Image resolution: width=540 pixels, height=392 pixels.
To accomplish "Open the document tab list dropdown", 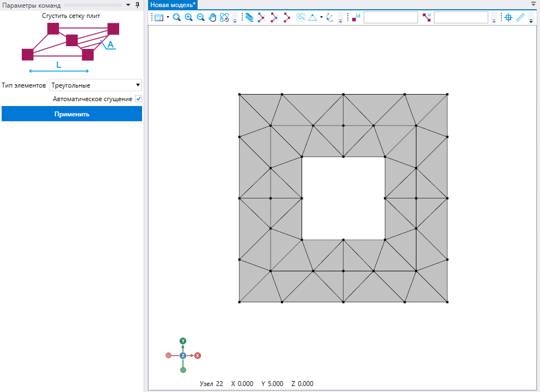I will click(533, 4).
